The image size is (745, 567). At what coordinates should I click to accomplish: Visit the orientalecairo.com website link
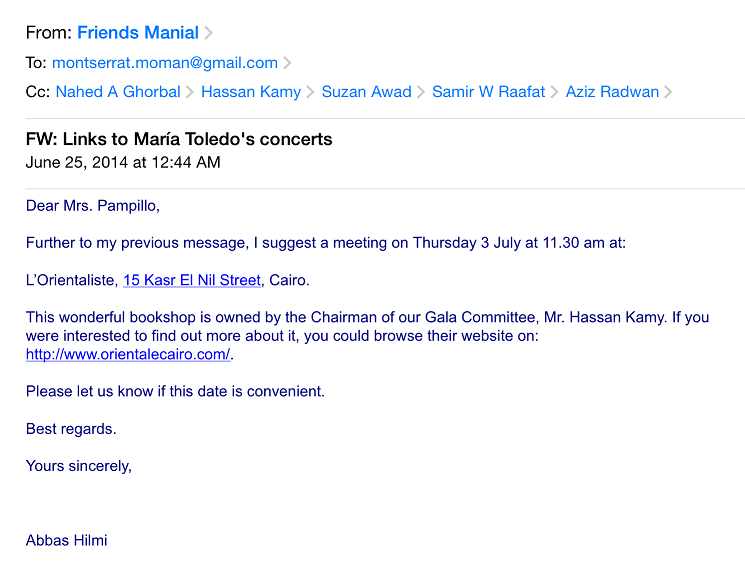point(128,354)
